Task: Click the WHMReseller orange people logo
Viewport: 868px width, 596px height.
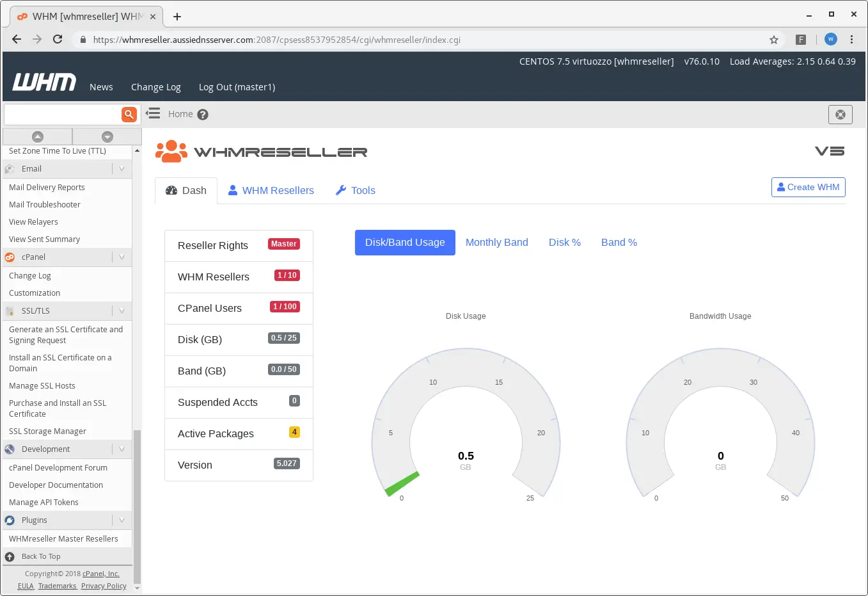Action: point(171,152)
